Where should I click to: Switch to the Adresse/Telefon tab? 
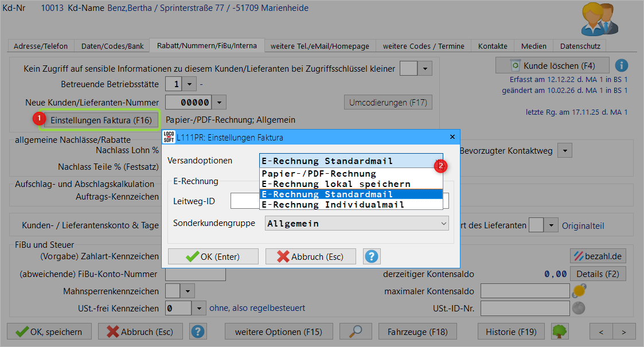[40, 46]
